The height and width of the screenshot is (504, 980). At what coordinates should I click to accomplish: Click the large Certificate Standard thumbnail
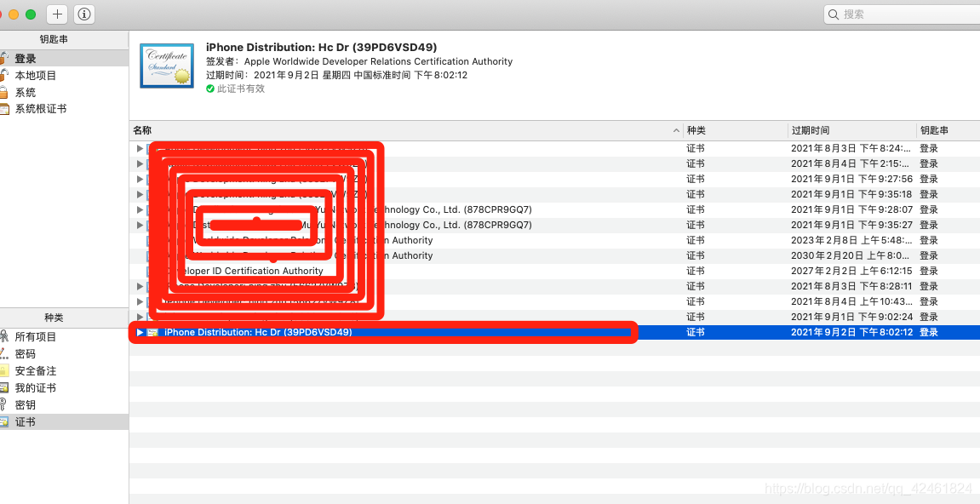[x=166, y=66]
